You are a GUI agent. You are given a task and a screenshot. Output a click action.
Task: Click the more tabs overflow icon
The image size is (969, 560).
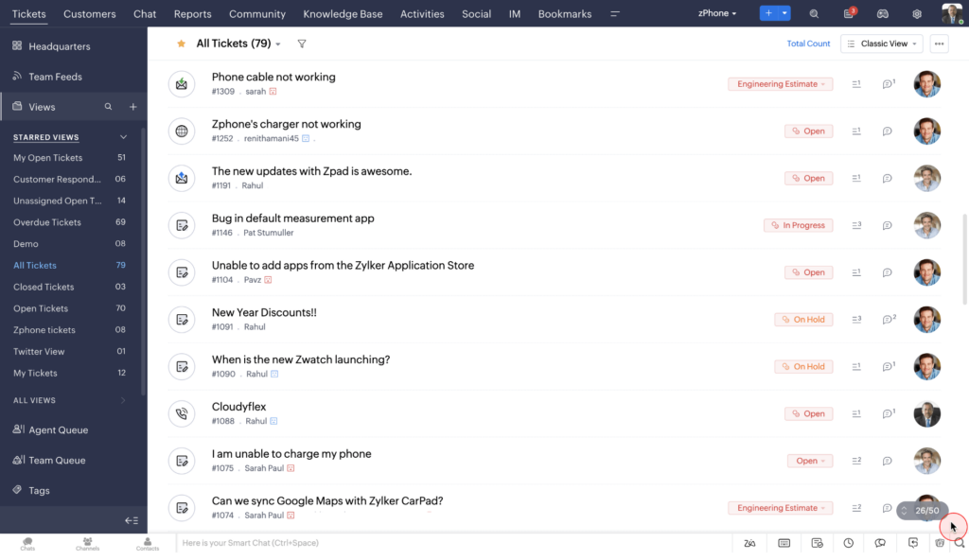pos(615,13)
